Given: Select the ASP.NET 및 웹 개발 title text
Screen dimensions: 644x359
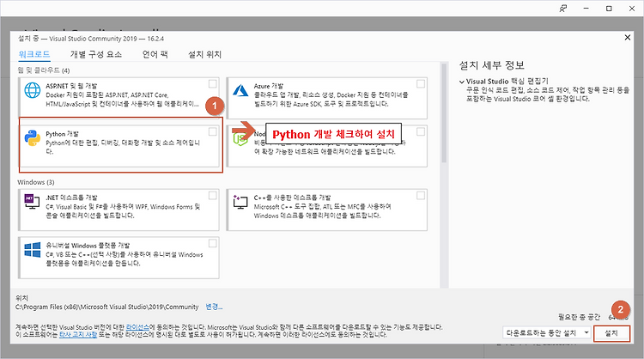Looking at the screenshot, I should (x=71, y=86).
